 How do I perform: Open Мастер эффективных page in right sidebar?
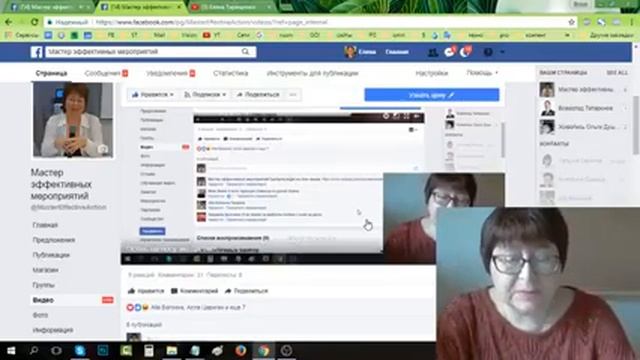pyautogui.click(x=583, y=89)
